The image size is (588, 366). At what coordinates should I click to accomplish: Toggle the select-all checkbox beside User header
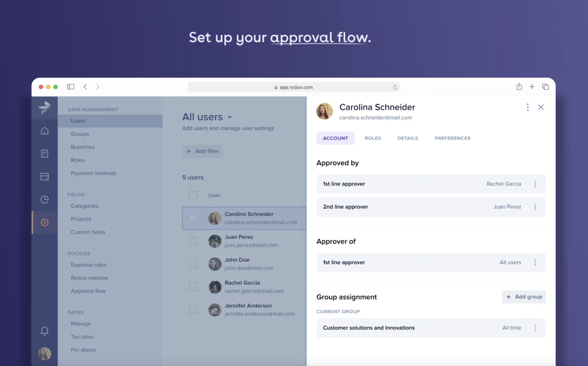click(x=193, y=195)
